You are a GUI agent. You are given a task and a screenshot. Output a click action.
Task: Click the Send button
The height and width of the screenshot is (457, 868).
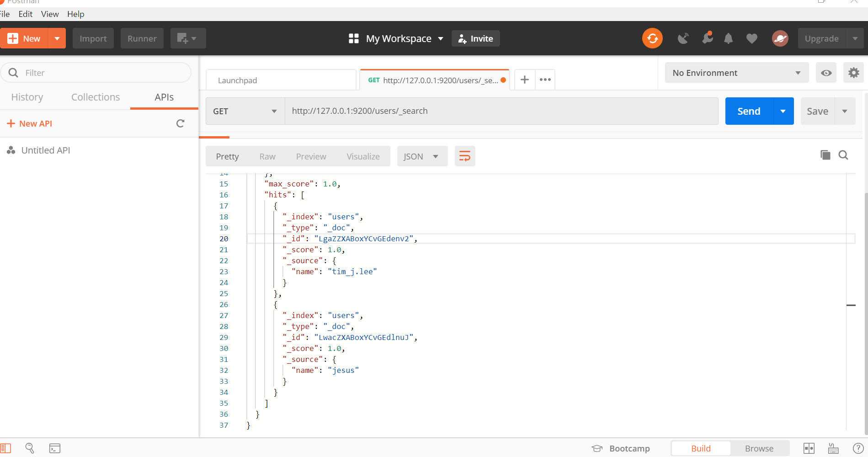point(748,111)
